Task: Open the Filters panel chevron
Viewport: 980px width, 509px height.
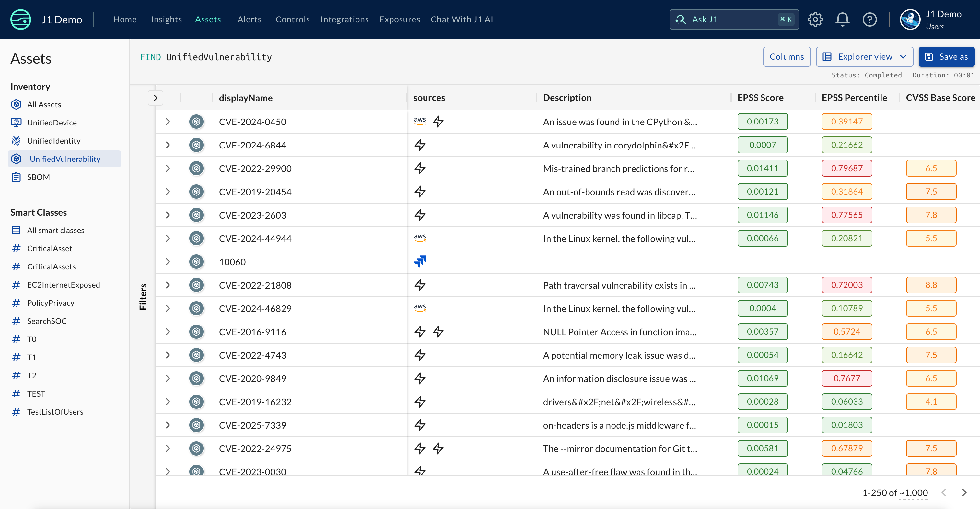Action: coord(155,98)
